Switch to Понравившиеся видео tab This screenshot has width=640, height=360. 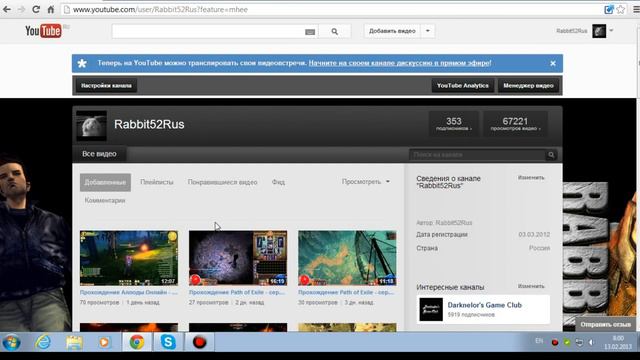(x=222, y=182)
